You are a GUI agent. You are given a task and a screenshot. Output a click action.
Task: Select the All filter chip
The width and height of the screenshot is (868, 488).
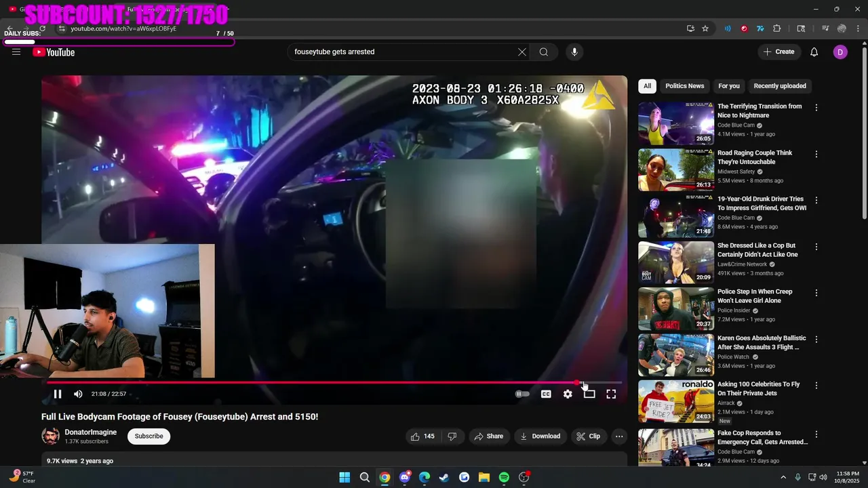647,86
